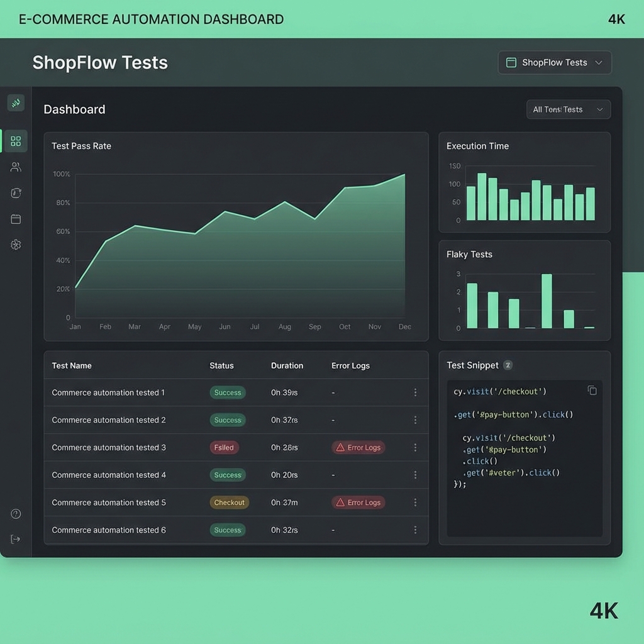
Task: Open row menu for Commerce automation tested 1
Action: 415,392
